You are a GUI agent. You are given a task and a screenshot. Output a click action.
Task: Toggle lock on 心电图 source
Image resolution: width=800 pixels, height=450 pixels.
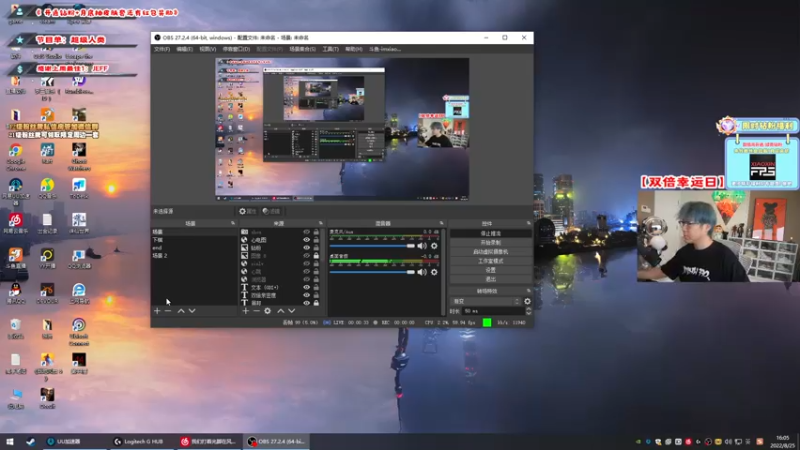point(316,240)
